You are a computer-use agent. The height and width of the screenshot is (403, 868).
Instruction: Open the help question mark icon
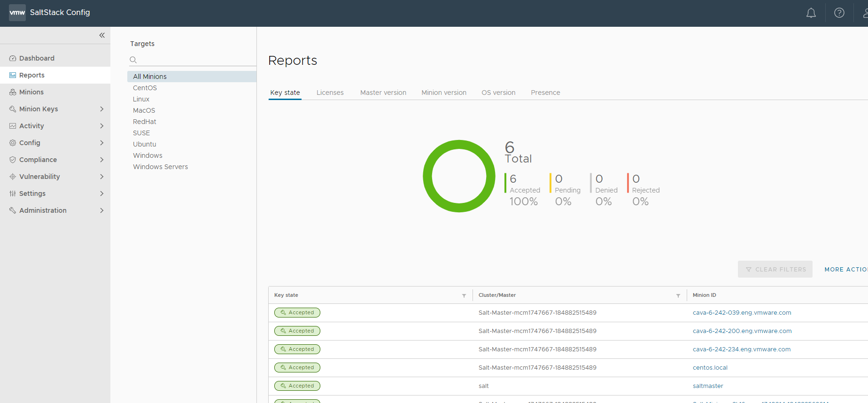tap(839, 13)
